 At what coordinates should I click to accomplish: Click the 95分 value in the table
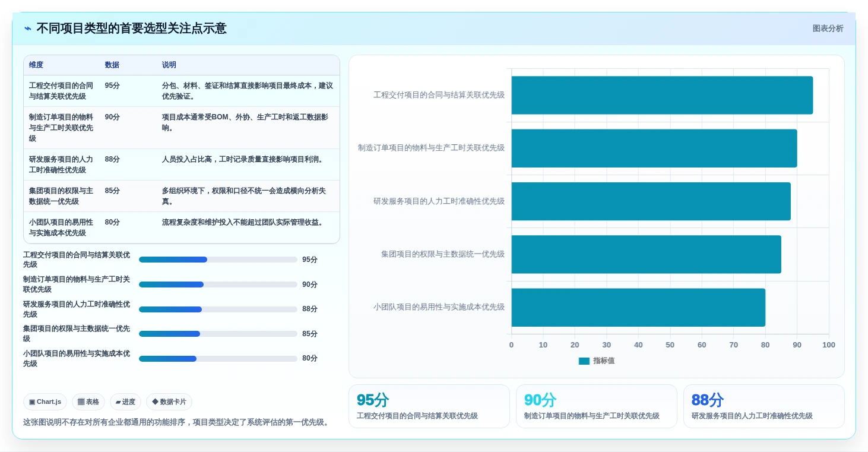[112, 86]
